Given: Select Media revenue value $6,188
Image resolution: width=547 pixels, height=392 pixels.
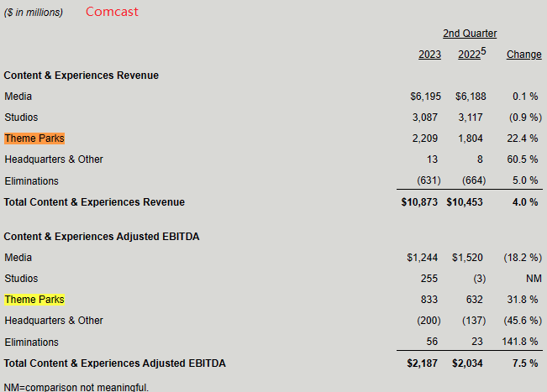Looking at the screenshot, I should coord(471,97).
